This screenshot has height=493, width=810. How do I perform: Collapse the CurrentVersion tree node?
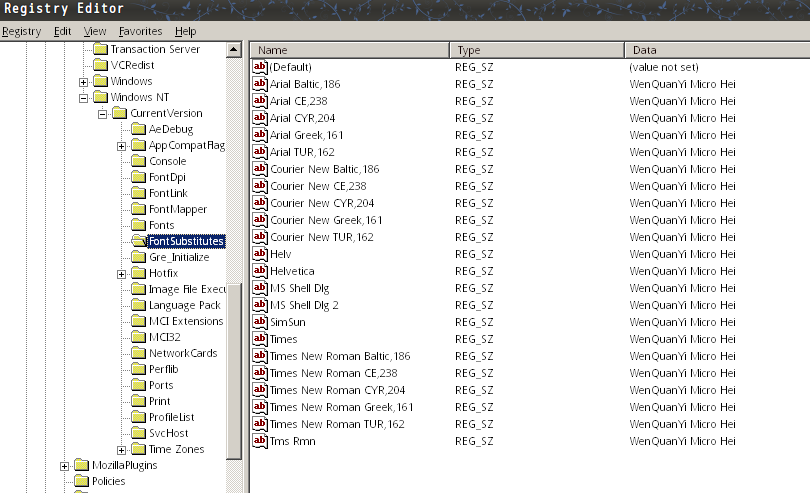coord(102,114)
